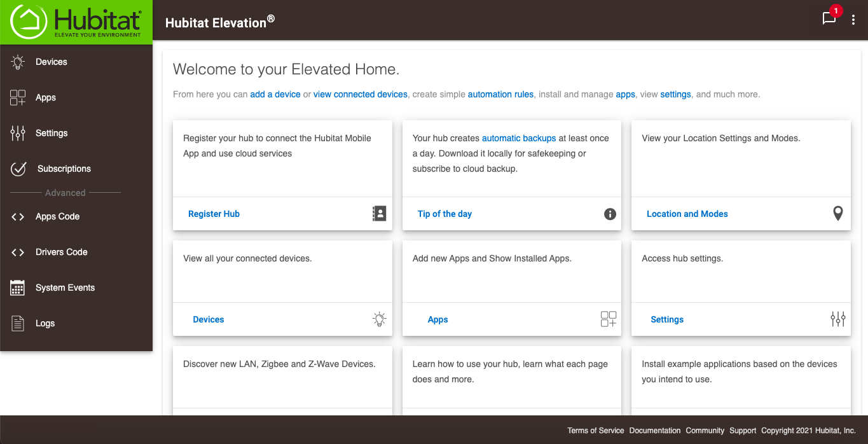
Task: Click the 'automatic backups' link
Action: click(x=519, y=138)
